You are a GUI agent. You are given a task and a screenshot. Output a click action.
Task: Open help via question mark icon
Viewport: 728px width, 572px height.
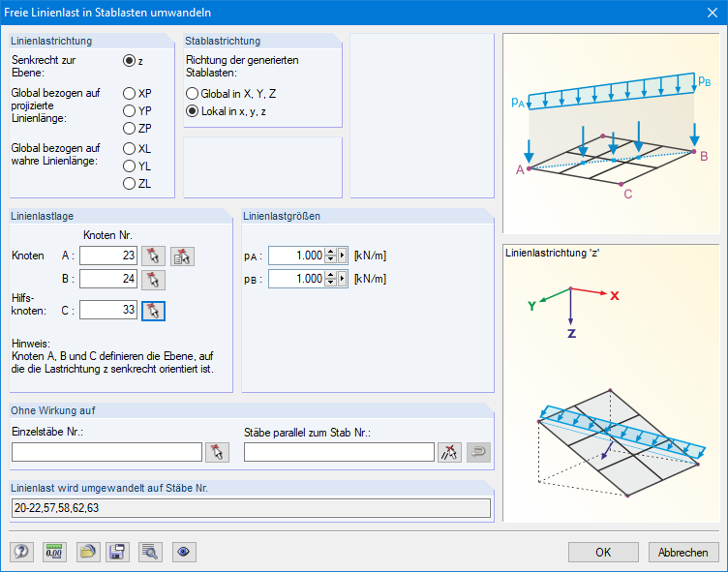coord(21,552)
